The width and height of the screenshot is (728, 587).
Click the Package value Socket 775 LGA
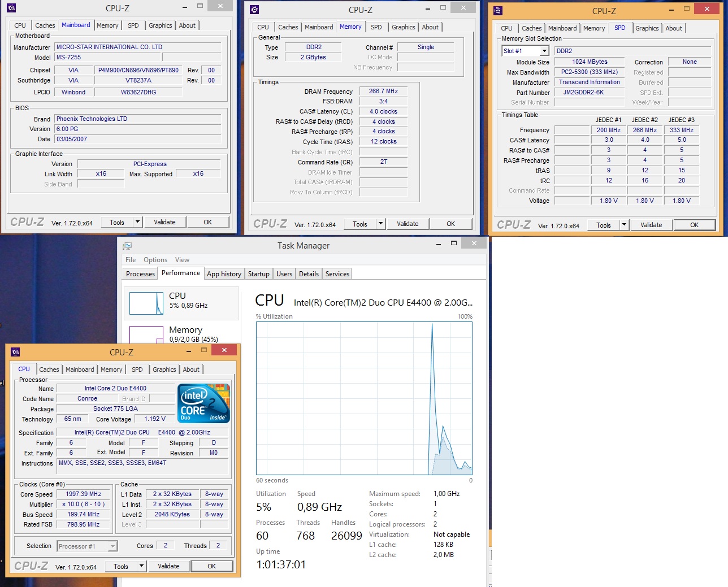(x=116, y=408)
